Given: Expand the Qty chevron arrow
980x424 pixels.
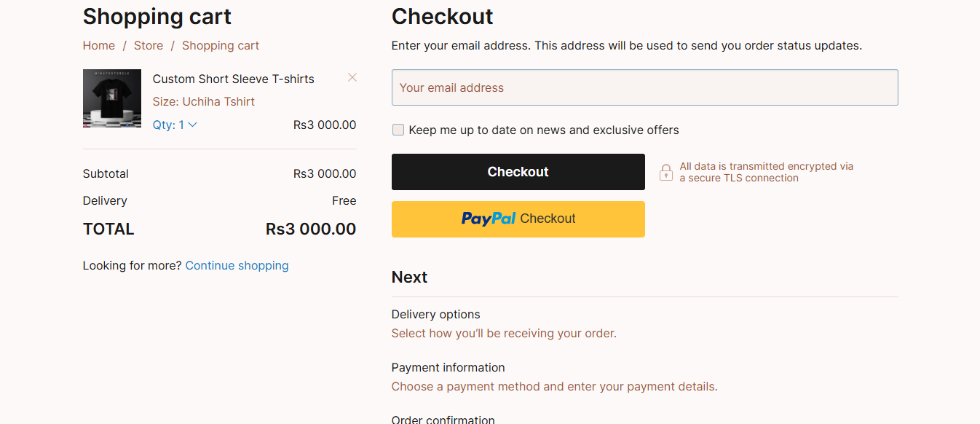Looking at the screenshot, I should click(x=192, y=125).
